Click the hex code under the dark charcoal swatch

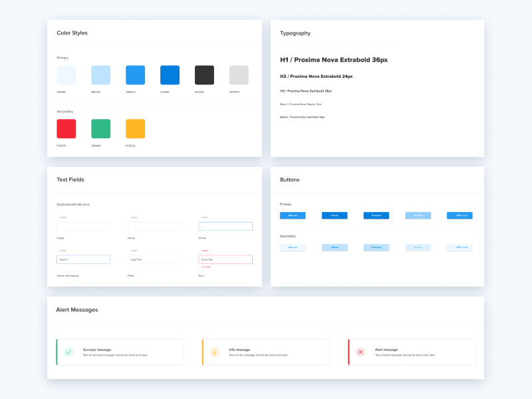click(x=199, y=92)
